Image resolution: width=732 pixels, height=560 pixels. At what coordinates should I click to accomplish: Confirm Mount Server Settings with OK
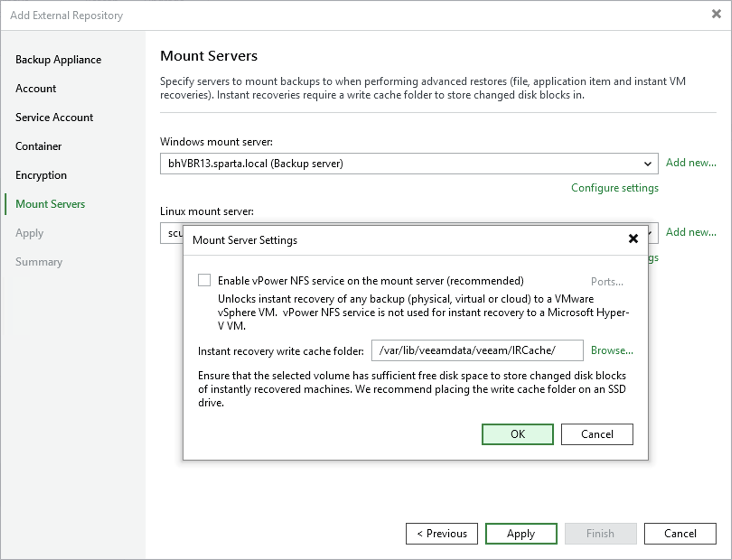pos(517,434)
